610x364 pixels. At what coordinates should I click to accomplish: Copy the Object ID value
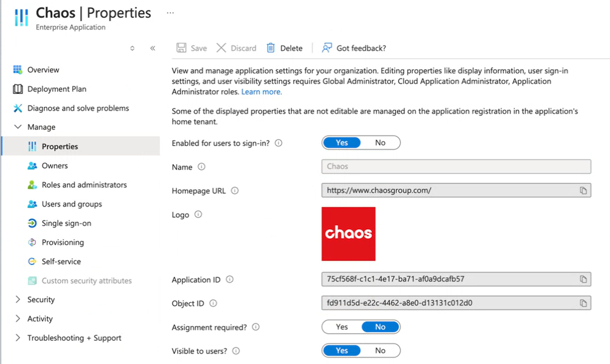(x=583, y=303)
